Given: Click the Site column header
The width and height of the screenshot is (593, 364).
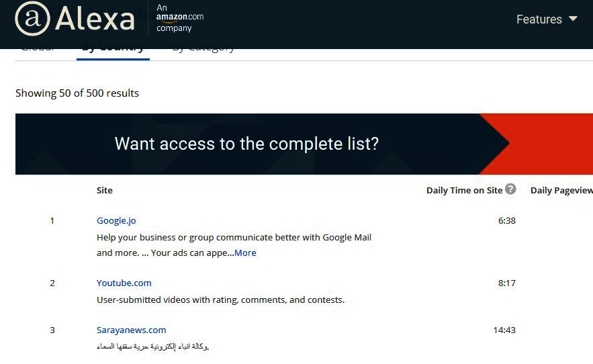Looking at the screenshot, I should click(104, 190).
